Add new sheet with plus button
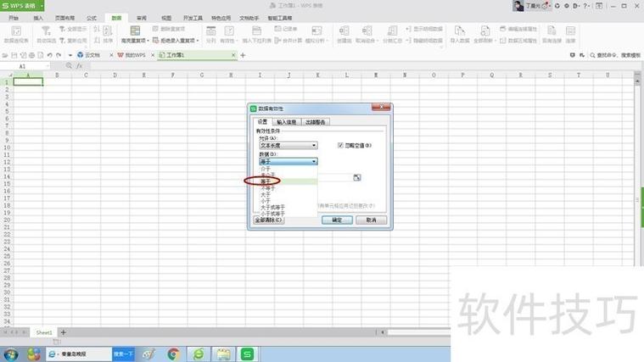 64,332
